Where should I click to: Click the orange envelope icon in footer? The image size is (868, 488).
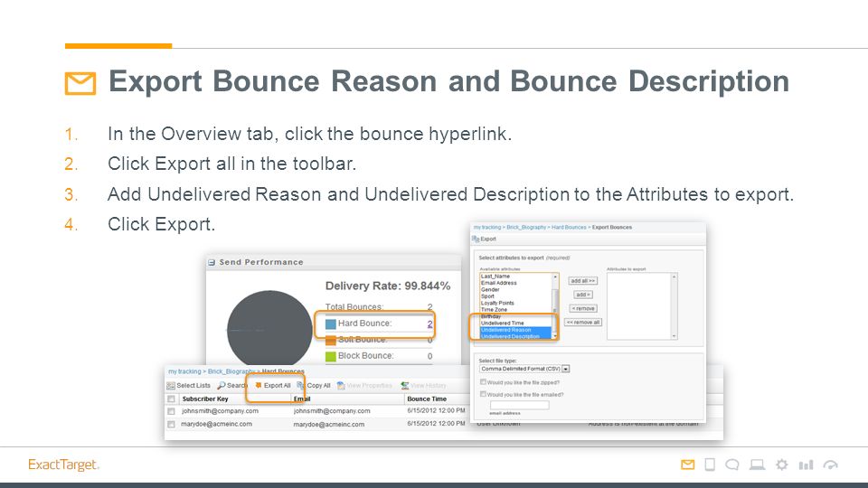(687, 465)
